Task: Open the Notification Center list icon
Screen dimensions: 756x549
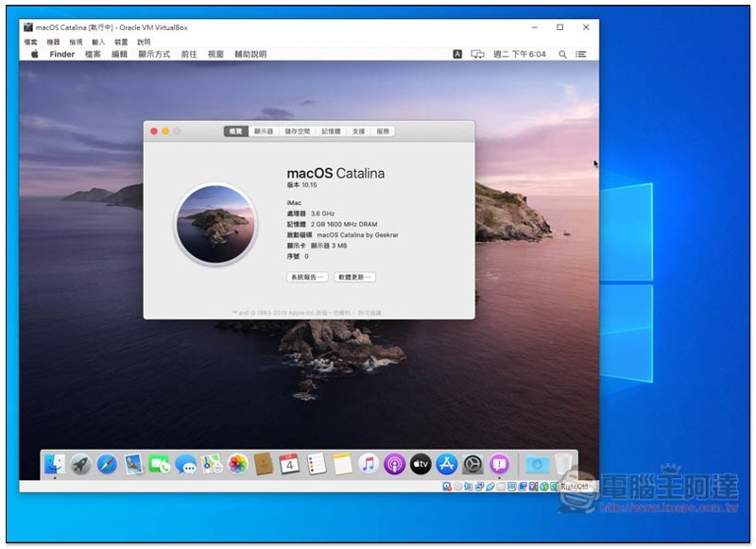Action: pyautogui.click(x=581, y=55)
